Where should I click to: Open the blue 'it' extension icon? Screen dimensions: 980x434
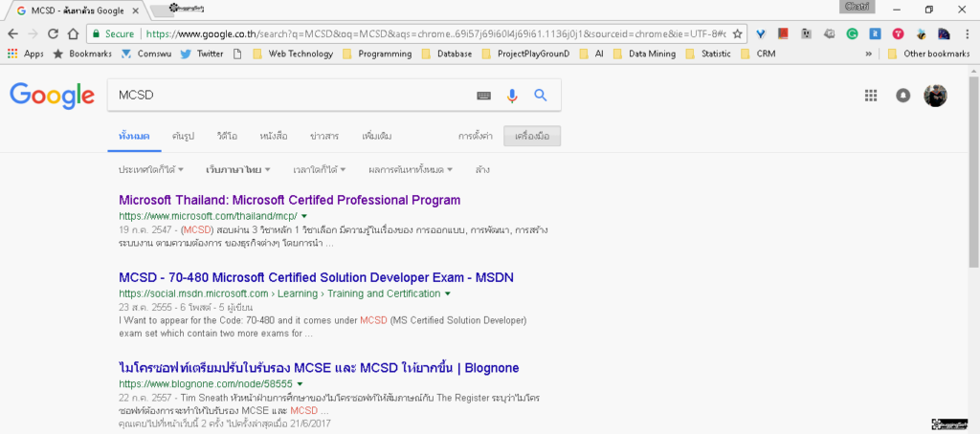[x=876, y=34]
